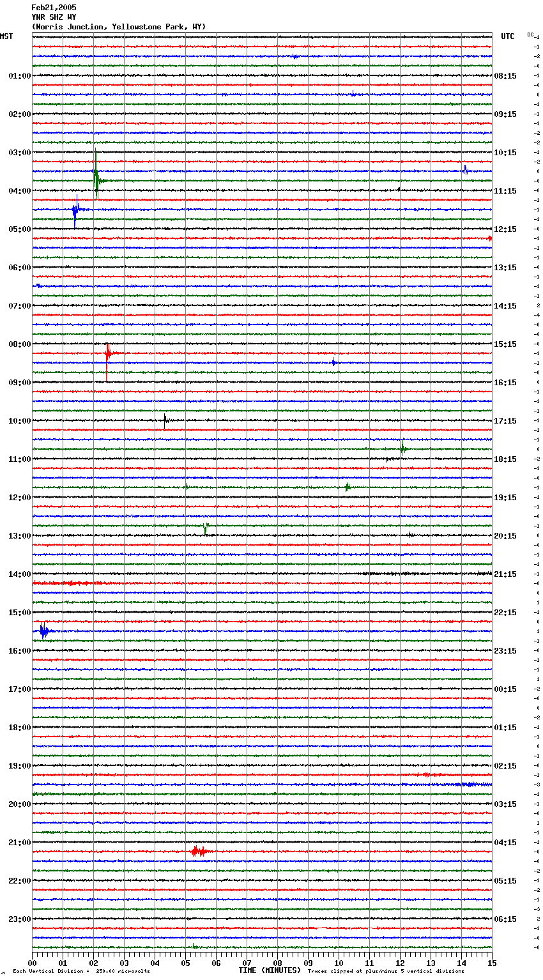Viewport: 543px width, 980px height.
Task: Click the Norris Junction, Yellowstone Park location caption
Action: (119, 27)
